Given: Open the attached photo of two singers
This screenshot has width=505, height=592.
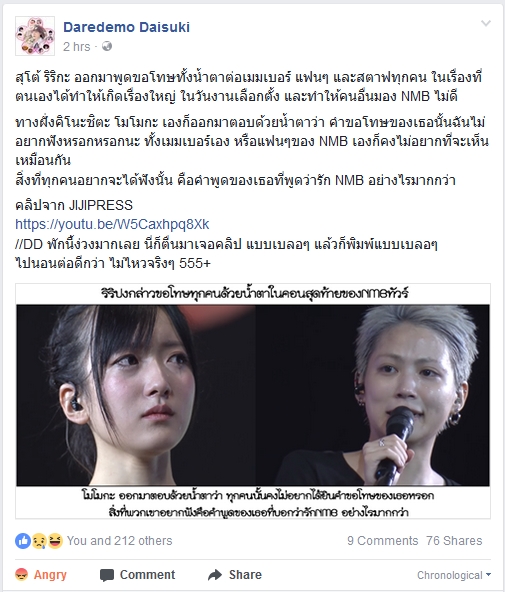Looking at the screenshot, I should point(253,401).
